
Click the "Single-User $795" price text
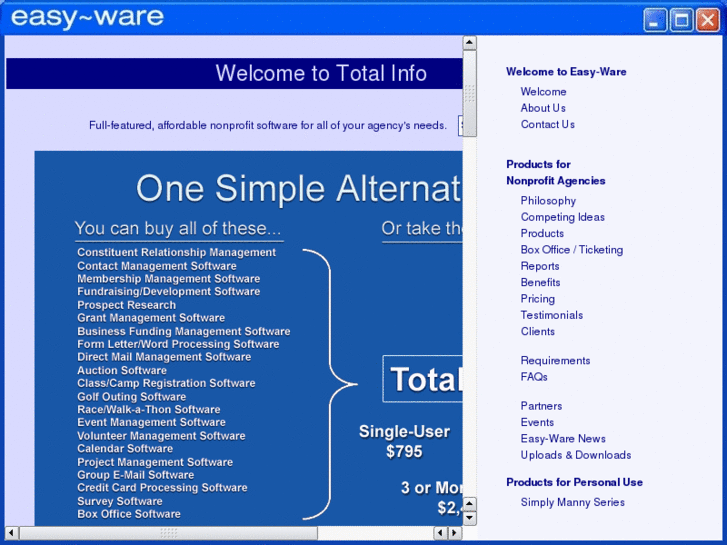point(404,442)
